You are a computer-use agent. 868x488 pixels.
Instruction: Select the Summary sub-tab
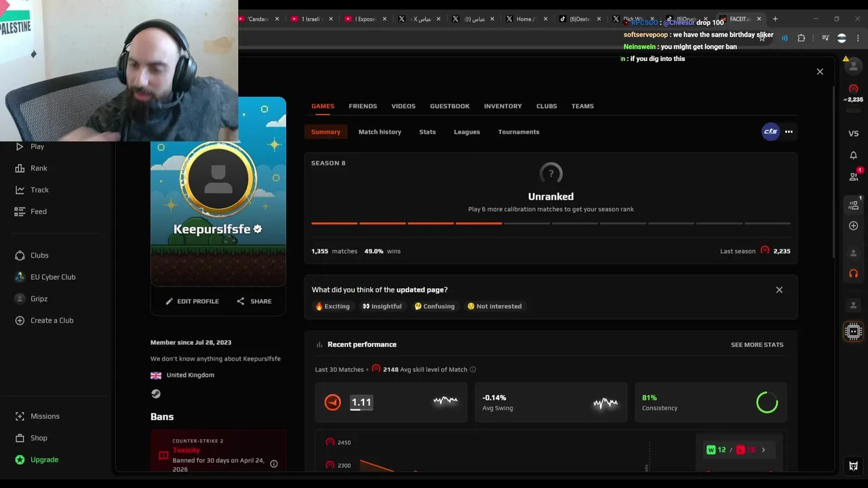[325, 132]
